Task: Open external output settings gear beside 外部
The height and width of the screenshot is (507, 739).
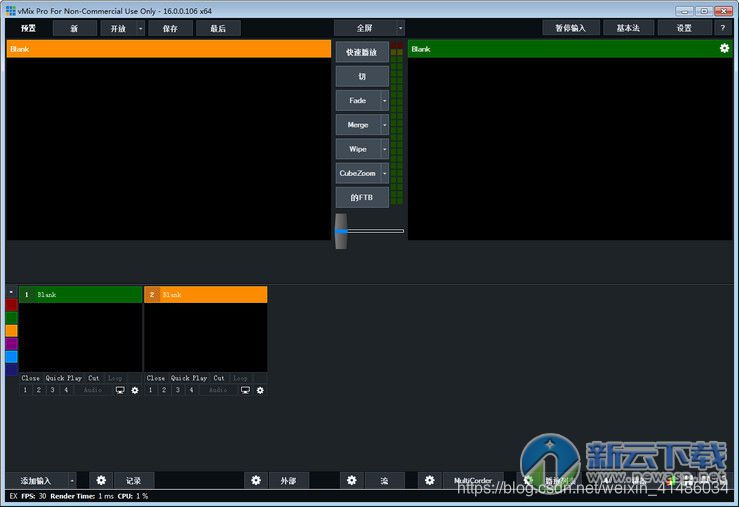Action: [256, 480]
